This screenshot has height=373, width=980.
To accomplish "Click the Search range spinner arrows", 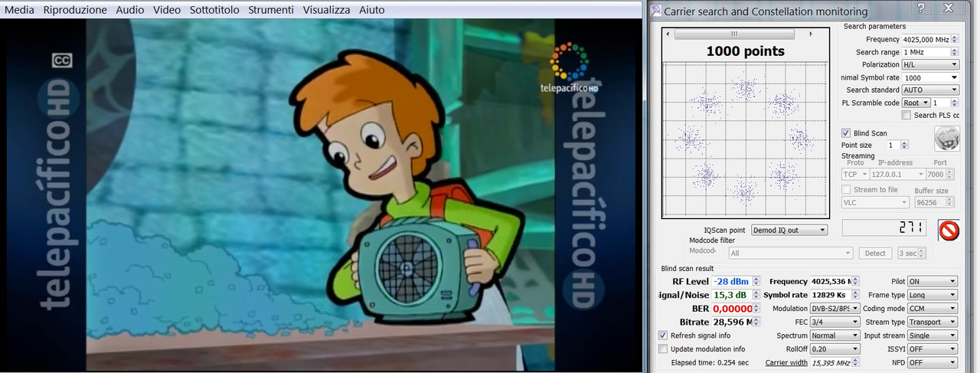I will point(955,52).
